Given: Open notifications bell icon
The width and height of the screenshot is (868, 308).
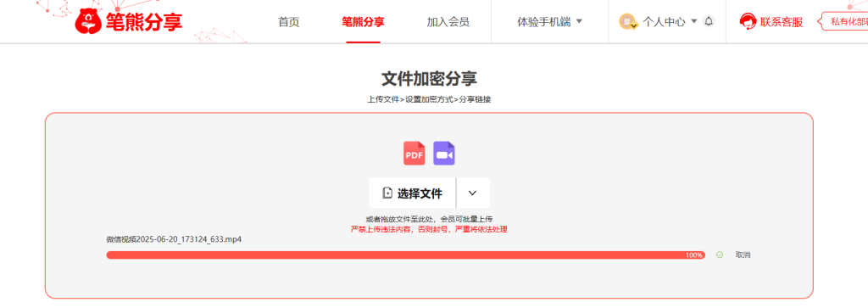Looking at the screenshot, I should (709, 21).
